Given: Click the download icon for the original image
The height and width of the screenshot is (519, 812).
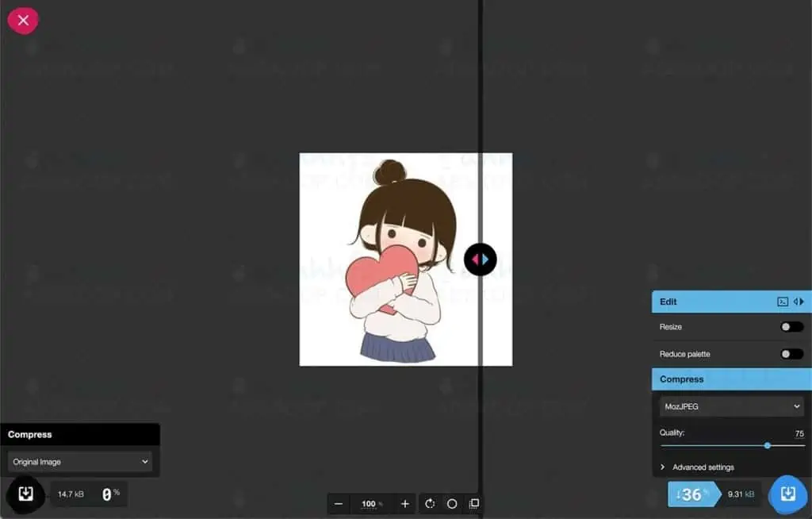Looking at the screenshot, I should tap(25, 493).
